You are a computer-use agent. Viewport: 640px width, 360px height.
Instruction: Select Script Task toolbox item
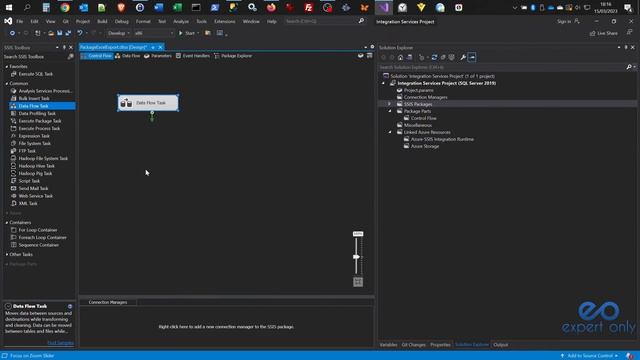tap(29, 181)
